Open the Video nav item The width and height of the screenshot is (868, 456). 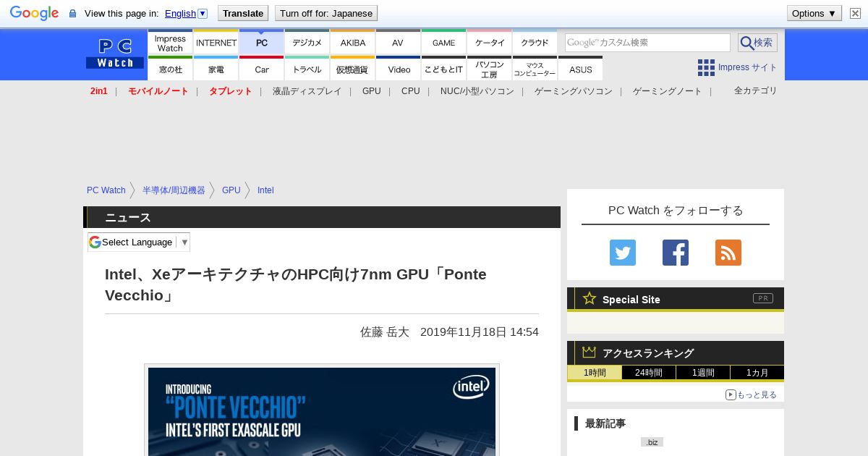click(x=399, y=69)
